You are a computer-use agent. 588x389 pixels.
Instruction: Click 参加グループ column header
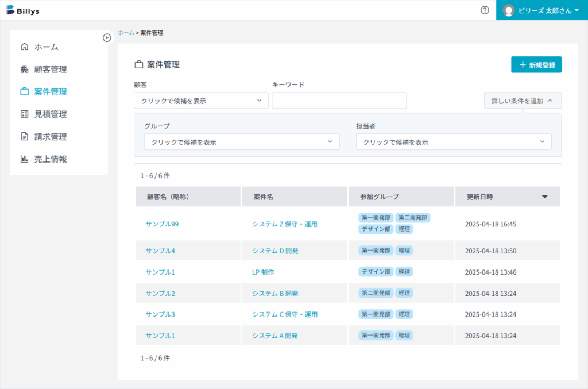(x=401, y=197)
